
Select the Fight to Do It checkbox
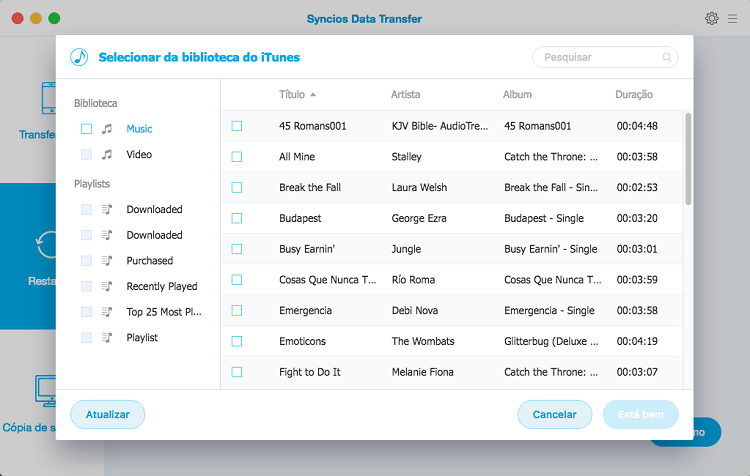[x=237, y=372]
